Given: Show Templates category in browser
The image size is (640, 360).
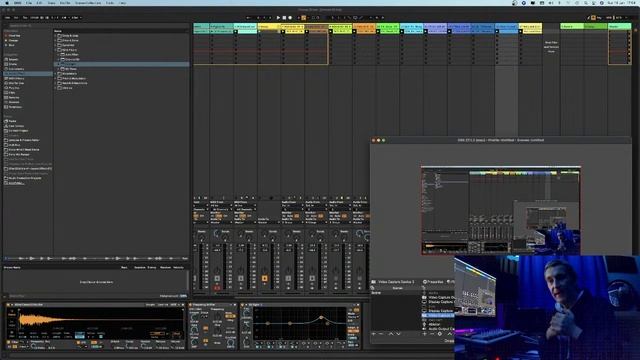Looking at the screenshot, I should (x=15, y=107).
